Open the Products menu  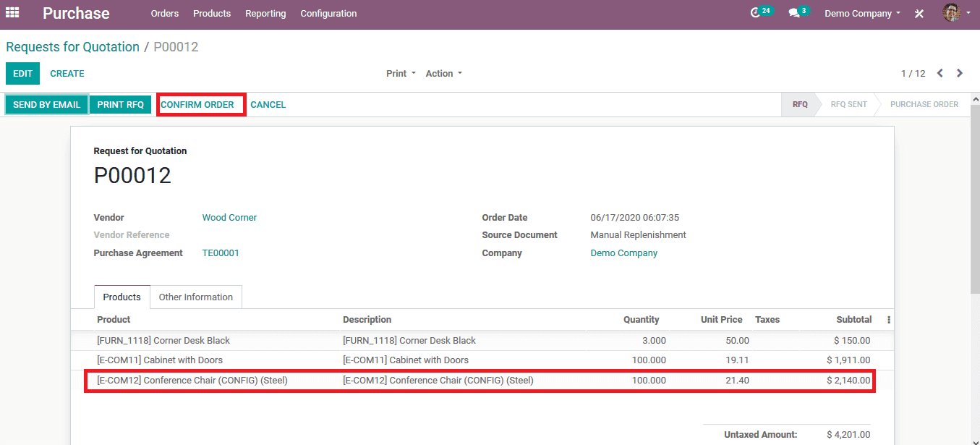[212, 14]
